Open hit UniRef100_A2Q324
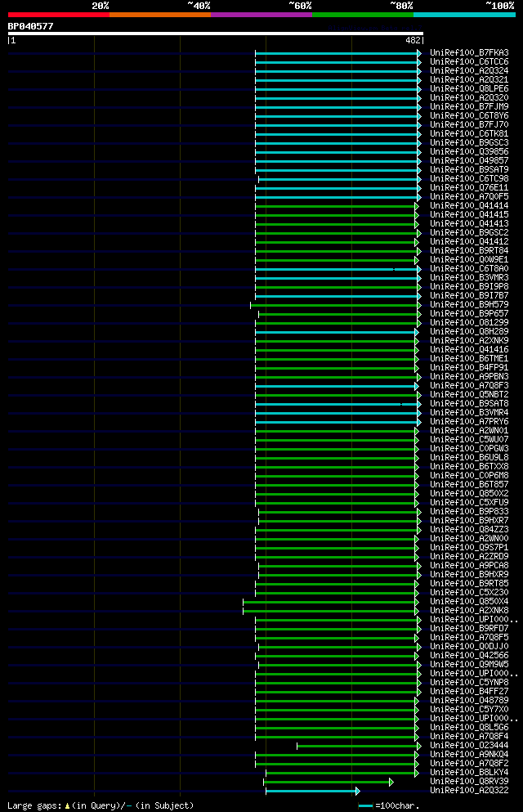Viewport: 523px width, 812px height. click(469, 71)
